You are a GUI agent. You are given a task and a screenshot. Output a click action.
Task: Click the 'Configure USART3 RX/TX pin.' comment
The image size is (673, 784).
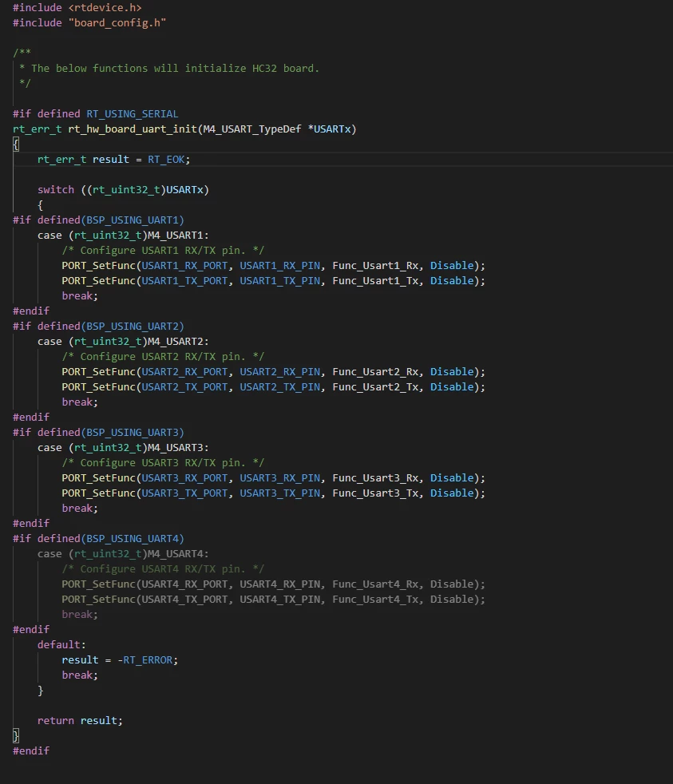click(x=163, y=463)
